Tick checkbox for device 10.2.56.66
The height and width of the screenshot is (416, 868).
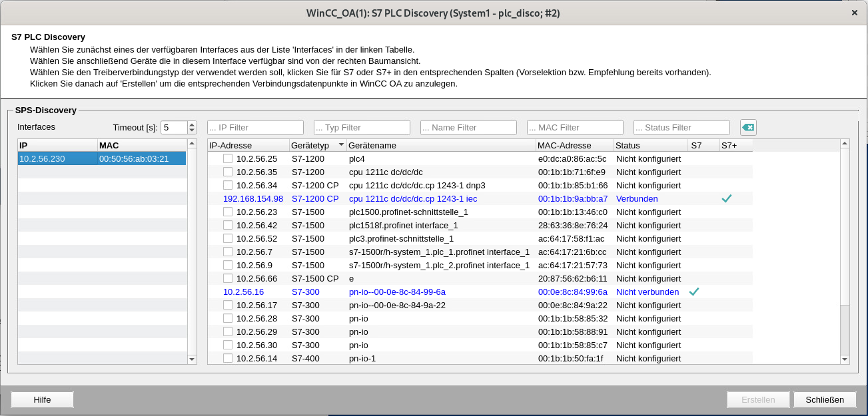[x=228, y=278]
